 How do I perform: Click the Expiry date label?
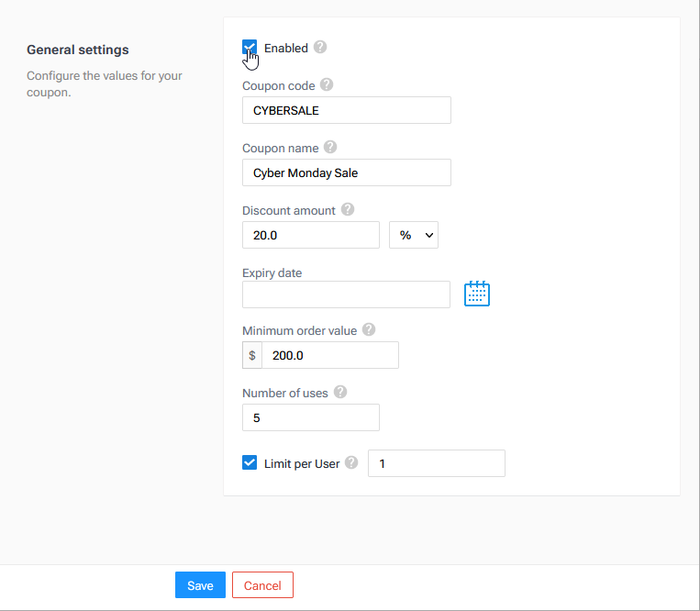point(272,273)
